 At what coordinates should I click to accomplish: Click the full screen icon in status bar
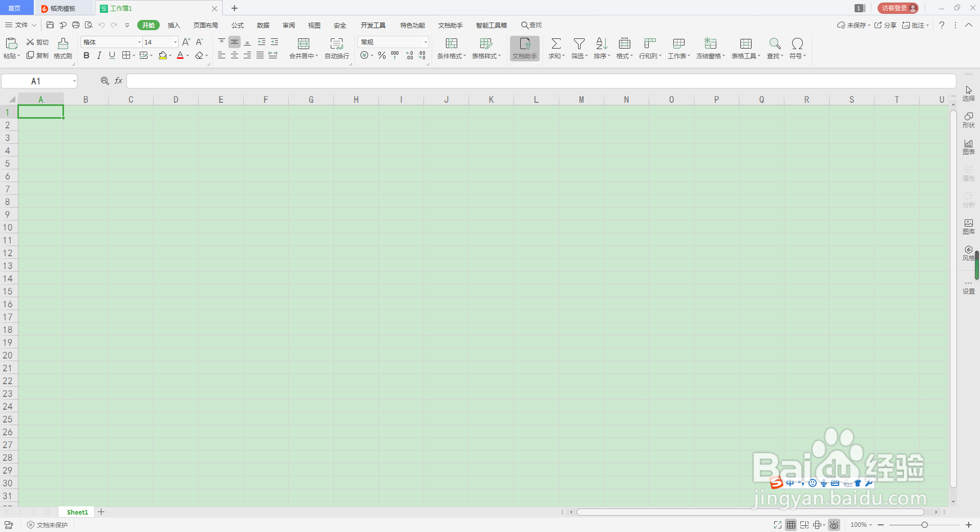(778, 525)
